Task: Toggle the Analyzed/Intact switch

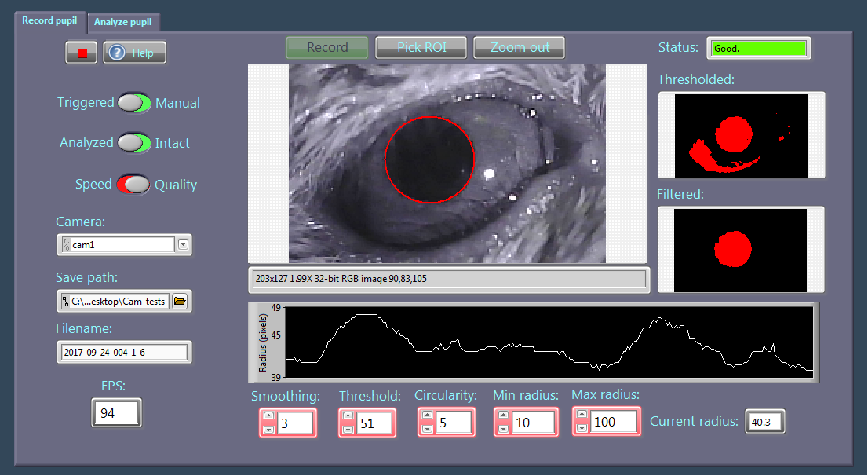Action: pos(134,143)
